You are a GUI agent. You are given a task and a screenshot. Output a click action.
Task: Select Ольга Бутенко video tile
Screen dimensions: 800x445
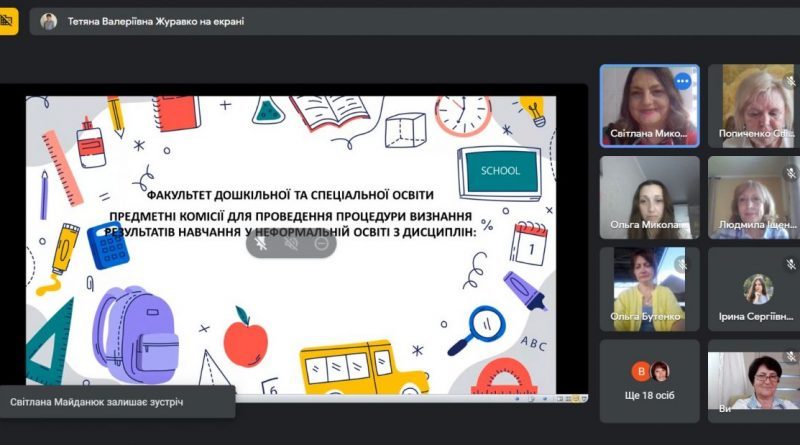point(649,289)
